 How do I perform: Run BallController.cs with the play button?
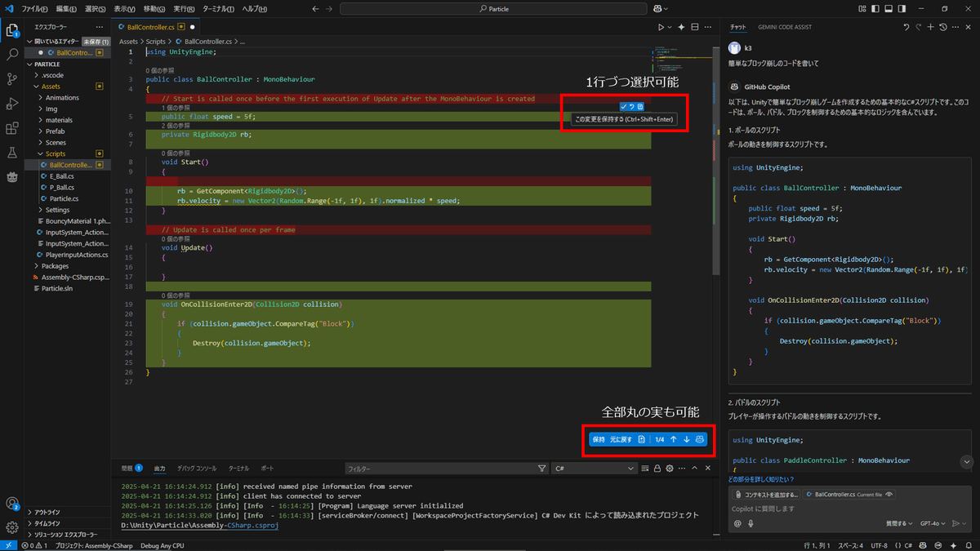[x=663, y=26]
